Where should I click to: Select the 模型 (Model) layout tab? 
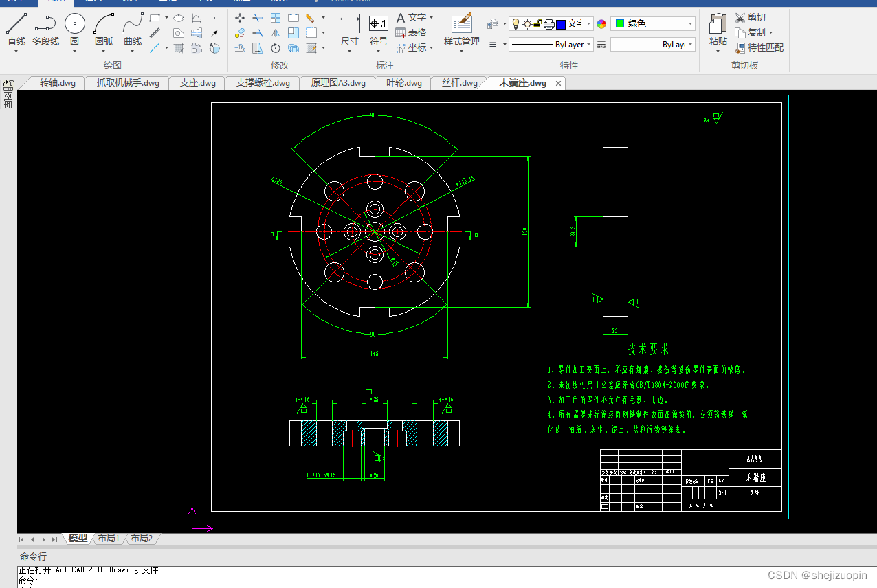78,539
